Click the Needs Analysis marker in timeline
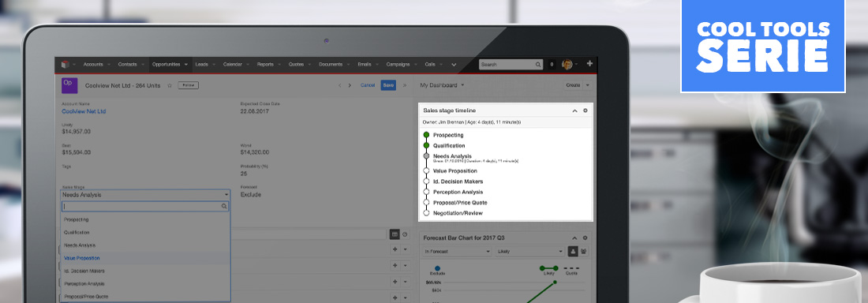This screenshot has height=303, width=868. point(426,156)
